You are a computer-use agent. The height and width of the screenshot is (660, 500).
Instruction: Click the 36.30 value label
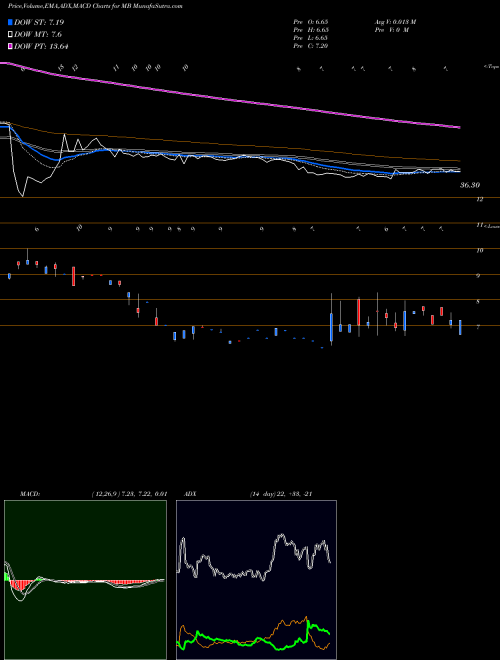point(470,185)
